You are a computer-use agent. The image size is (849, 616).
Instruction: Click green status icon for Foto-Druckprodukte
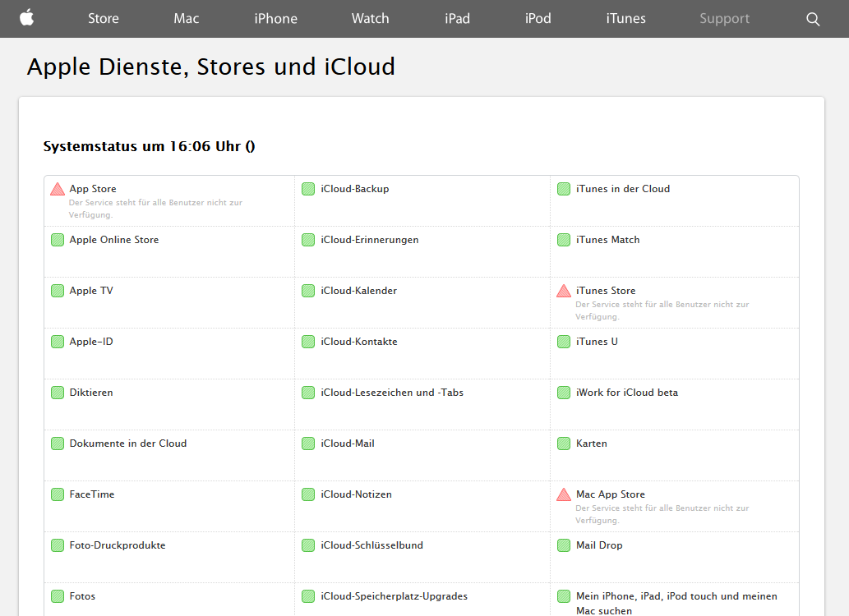tap(58, 545)
